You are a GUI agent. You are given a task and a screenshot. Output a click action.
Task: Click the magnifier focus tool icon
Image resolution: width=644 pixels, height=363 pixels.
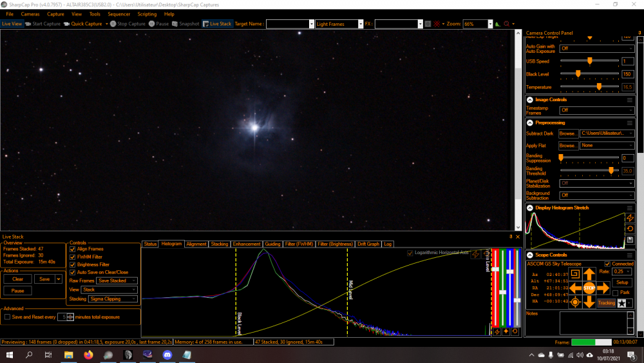tap(506, 24)
